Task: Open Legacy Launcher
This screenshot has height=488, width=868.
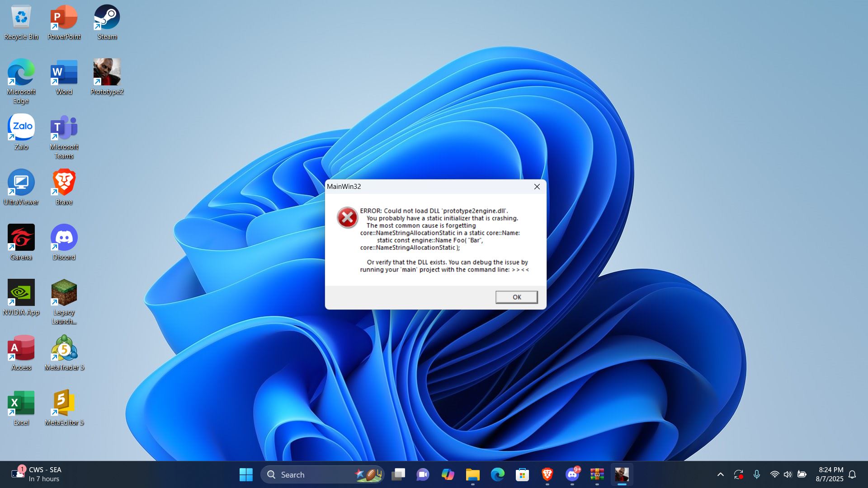Action: [x=64, y=293]
